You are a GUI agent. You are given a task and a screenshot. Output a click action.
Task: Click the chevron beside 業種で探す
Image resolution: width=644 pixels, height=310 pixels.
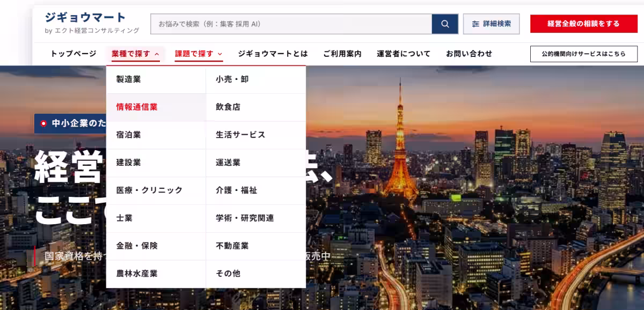pos(157,54)
